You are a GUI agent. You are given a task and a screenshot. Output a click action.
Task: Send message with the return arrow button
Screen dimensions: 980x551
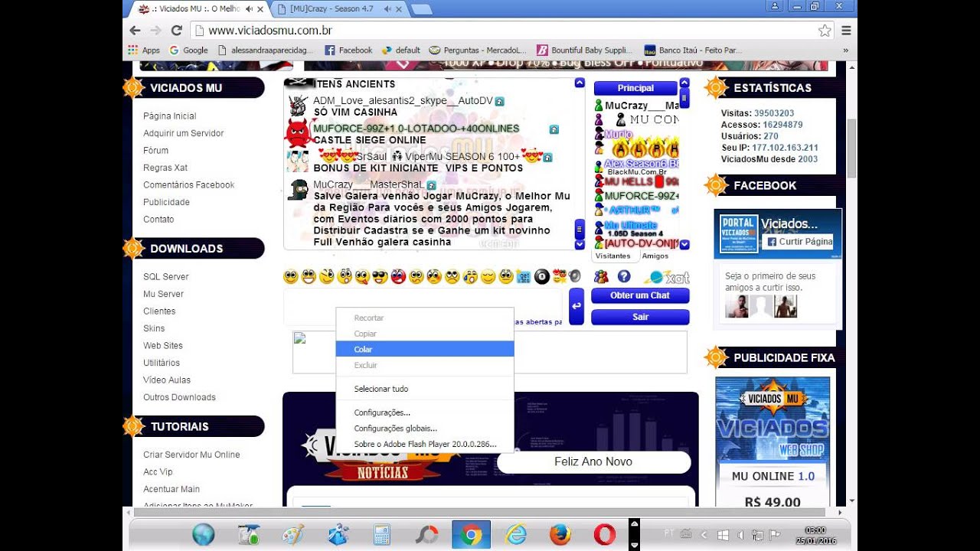click(x=577, y=306)
